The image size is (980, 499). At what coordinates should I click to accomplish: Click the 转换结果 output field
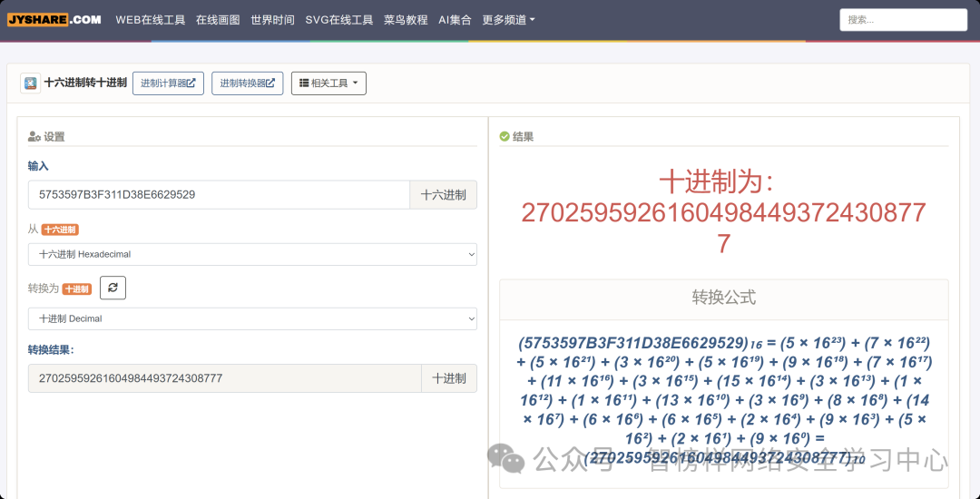(225, 378)
